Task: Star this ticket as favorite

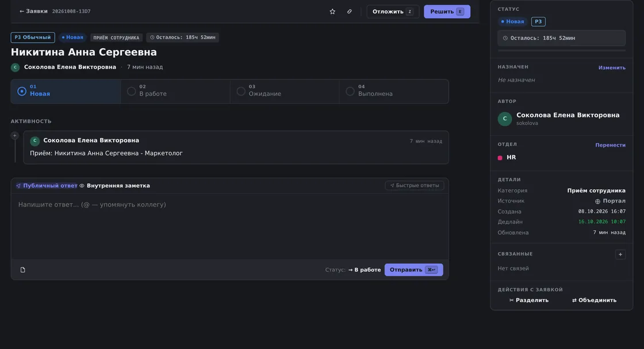Action: [x=332, y=11]
